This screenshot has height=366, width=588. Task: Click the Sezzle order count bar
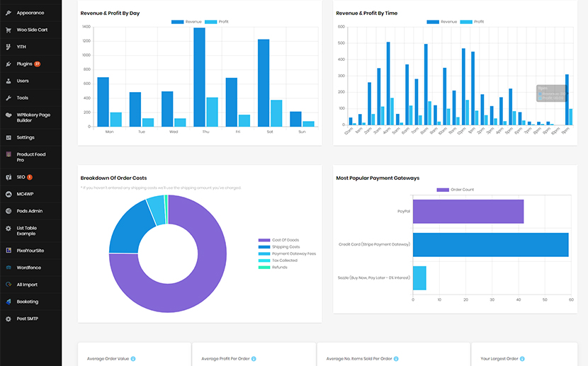(x=419, y=278)
